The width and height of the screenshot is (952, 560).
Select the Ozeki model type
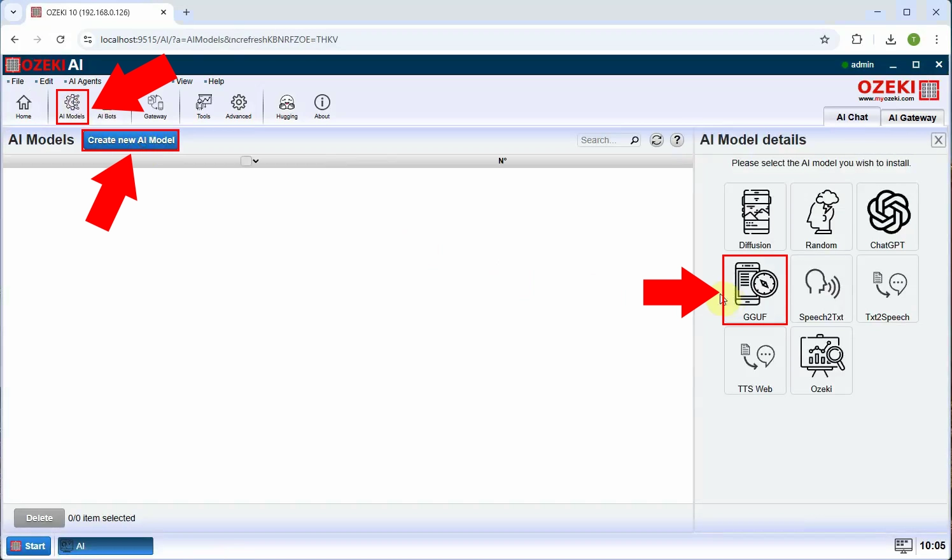[x=822, y=361]
